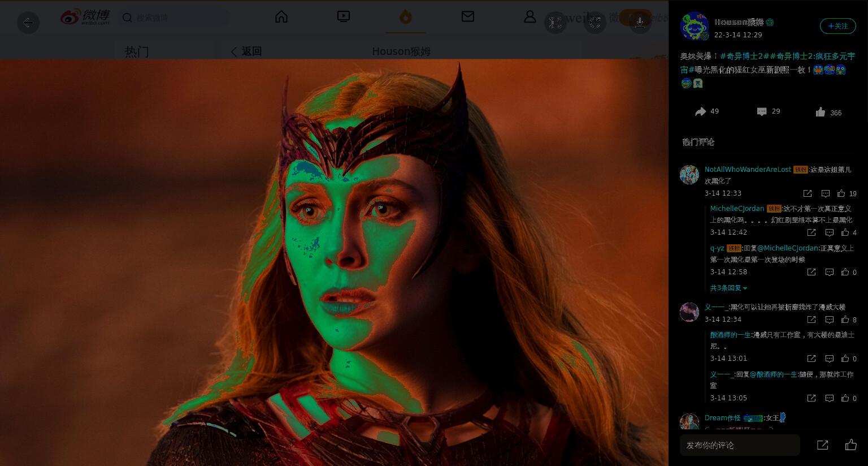Focus the 发布你的评论 comment field

tap(740, 445)
